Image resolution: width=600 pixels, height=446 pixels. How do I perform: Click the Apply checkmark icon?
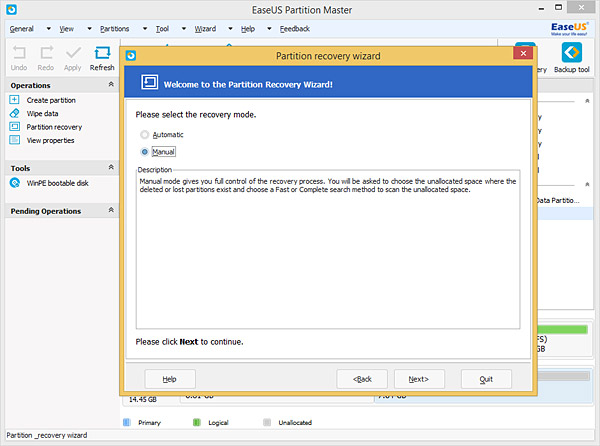[73, 53]
